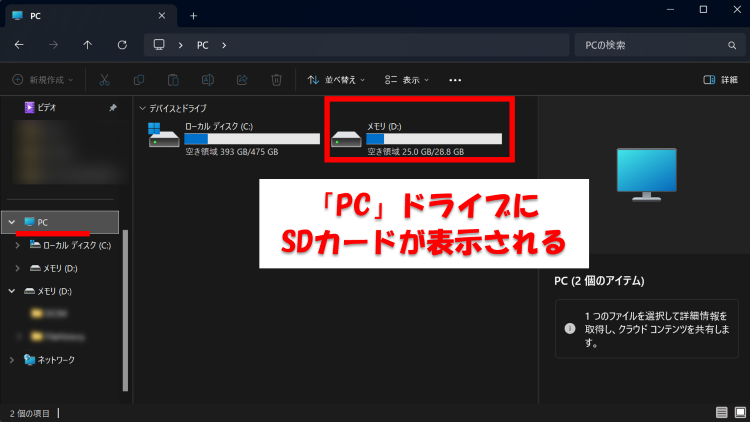Click the Cut scissors icon
This screenshot has height=422, width=750.
[x=104, y=80]
